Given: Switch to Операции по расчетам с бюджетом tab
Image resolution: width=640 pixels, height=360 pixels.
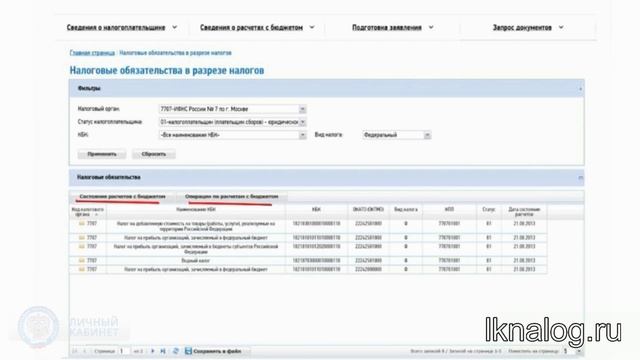Looking at the screenshot, I should 231,197.
